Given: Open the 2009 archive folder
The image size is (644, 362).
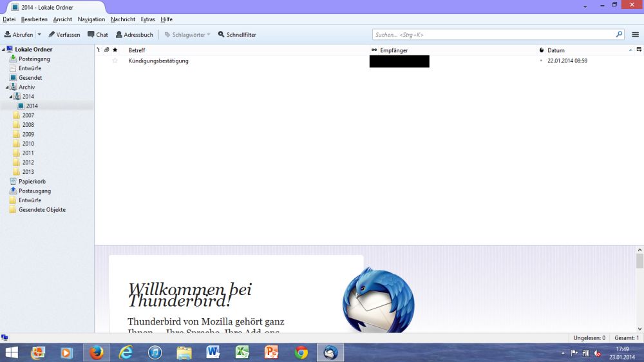Looking at the screenshot, I should point(28,135).
